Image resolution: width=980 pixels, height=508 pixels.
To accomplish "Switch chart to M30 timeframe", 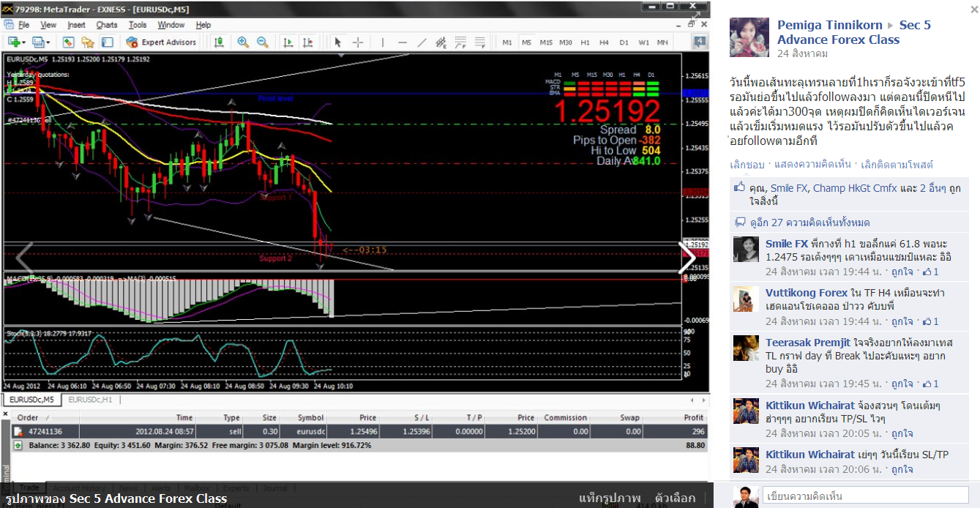I will tap(566, 42).
